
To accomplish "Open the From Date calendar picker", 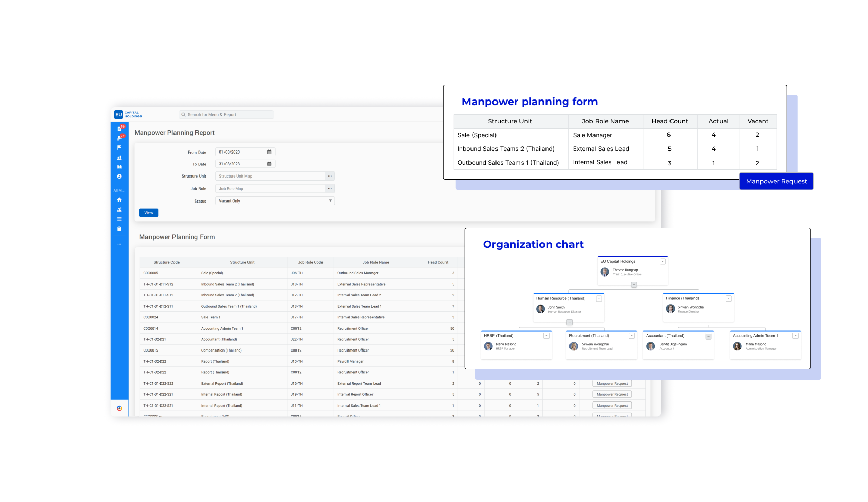I will pos(269,152).
